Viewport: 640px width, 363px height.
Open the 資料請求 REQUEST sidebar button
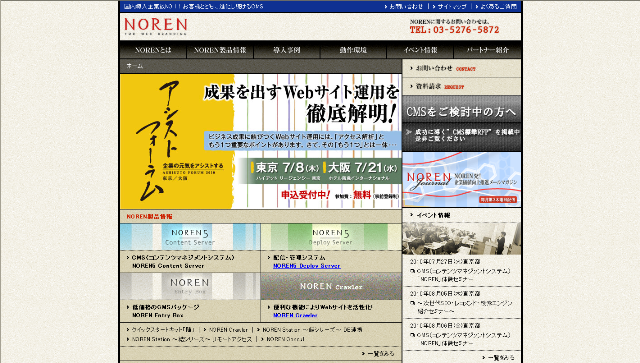coord(462,87)
